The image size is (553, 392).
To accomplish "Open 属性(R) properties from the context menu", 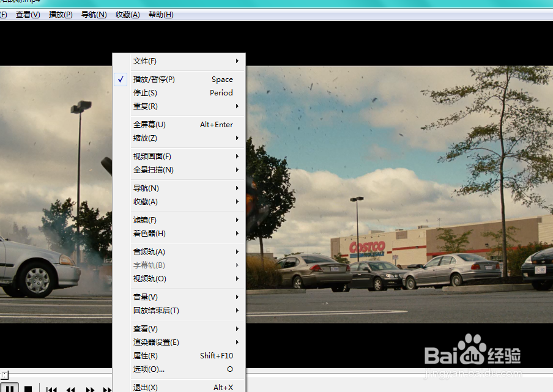I will 179,356.
